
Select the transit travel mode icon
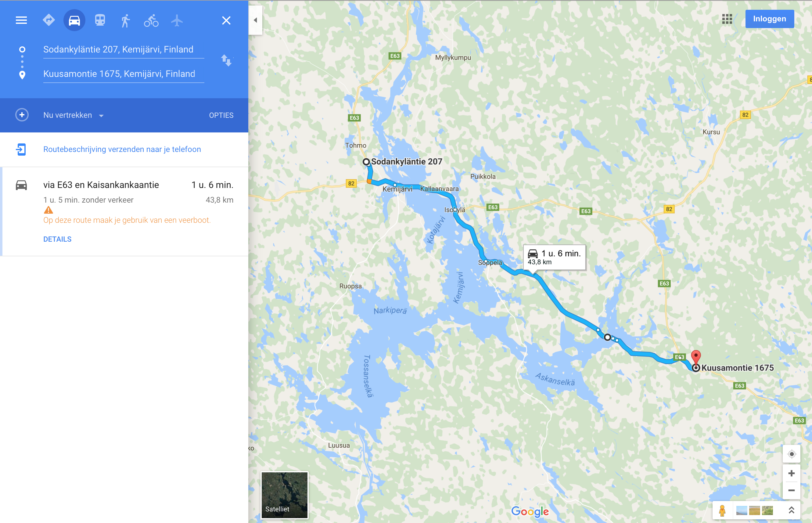pyautogui.click(x=100, y=20)
